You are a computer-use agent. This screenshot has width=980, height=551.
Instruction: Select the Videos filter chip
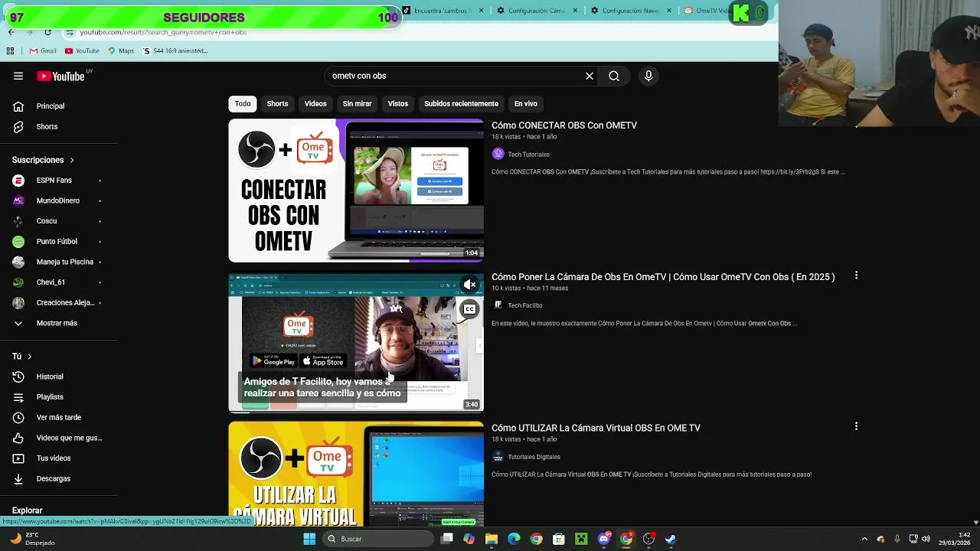315,103
